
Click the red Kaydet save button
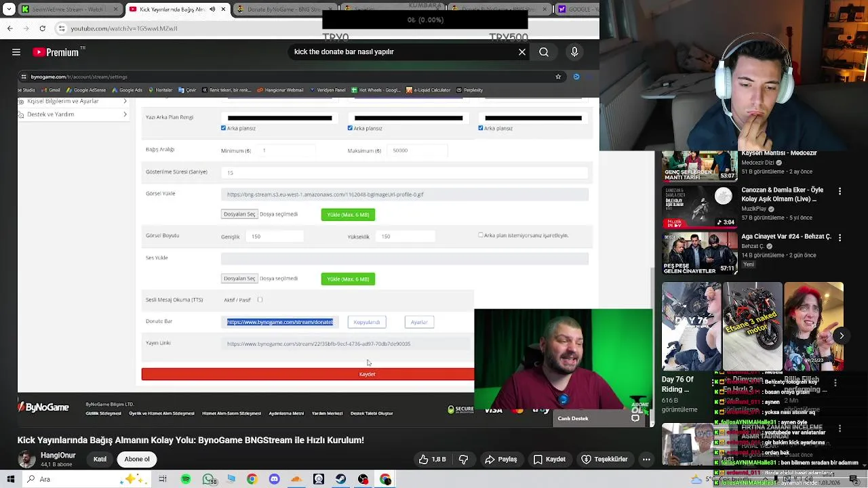click(x=308, y=374)
